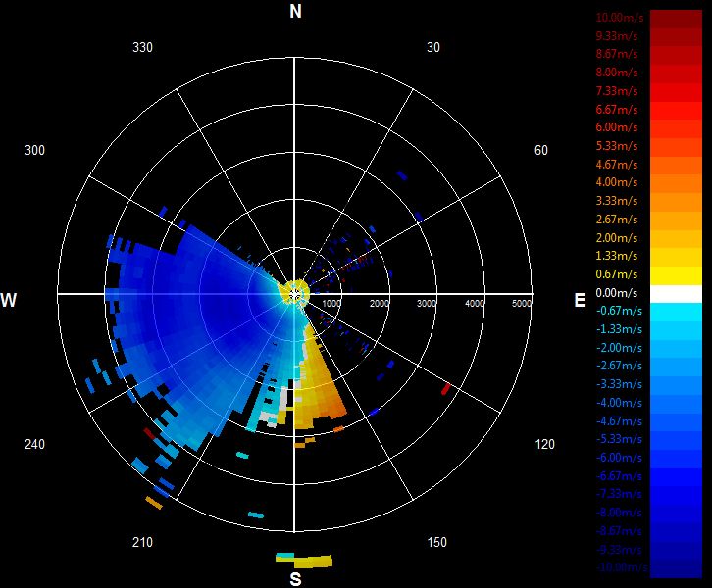The height and width of the screenshot is (588, 712).
Task: Click the 7.33m/s legend label
Action: pos(617,91)
